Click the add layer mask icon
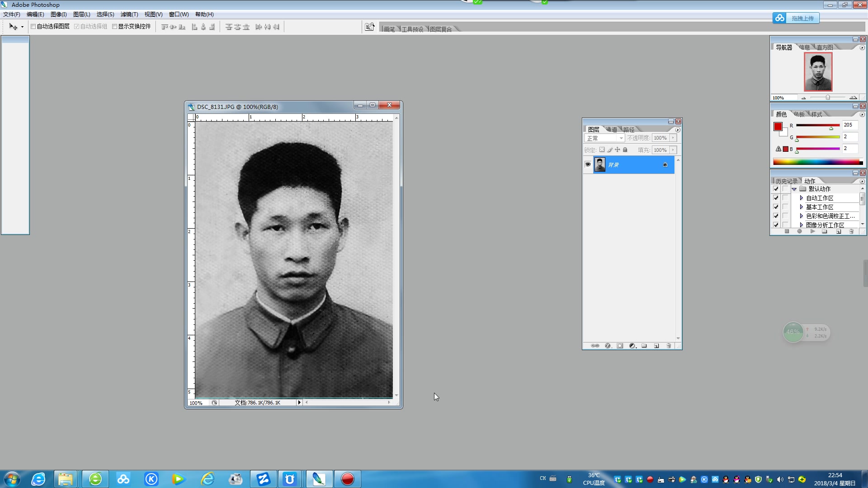 tap(620, 346)
